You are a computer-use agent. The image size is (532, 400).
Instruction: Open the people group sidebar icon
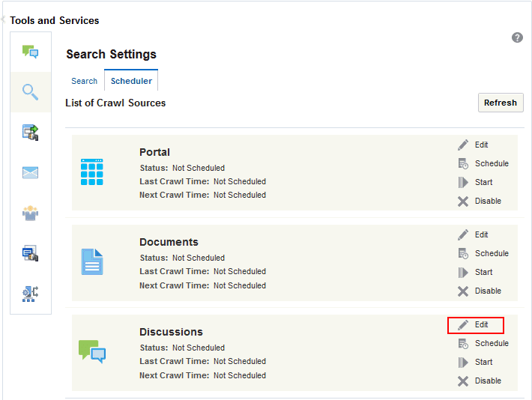[x=30, y=213]
